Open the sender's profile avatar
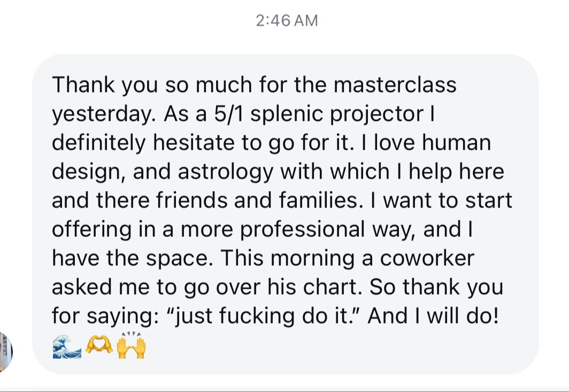Image resolution: width=569 pixels, height=392 pixels. point(5,352)
